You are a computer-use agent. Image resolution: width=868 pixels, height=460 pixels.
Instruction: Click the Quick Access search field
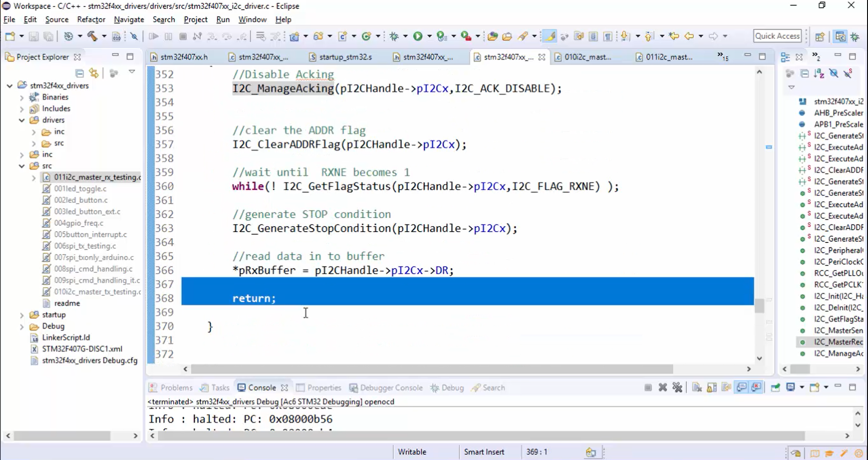pyautogui.click(x=778, y=36)
